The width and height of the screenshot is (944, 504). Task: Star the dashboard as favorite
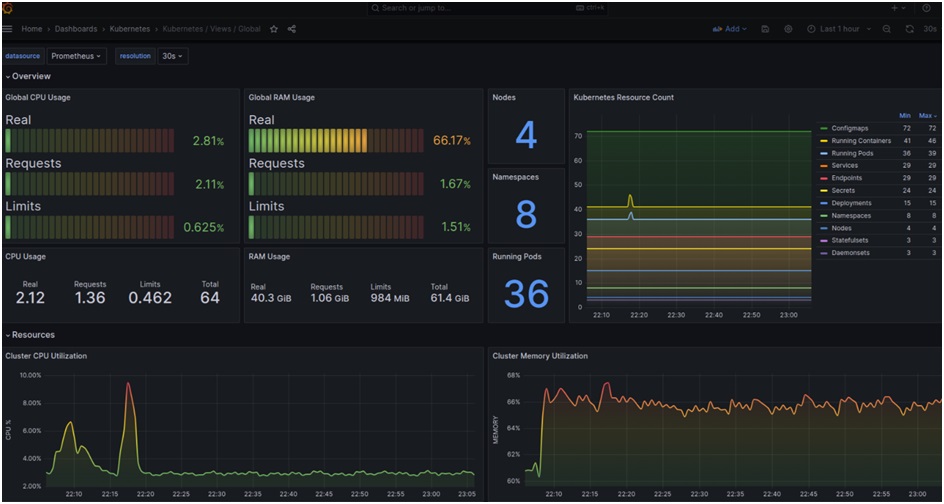275,29
